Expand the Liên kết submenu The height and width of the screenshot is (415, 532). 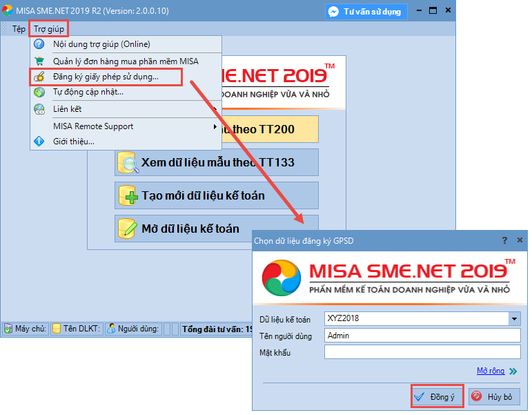pyautogui.click(x=126, y=109)
